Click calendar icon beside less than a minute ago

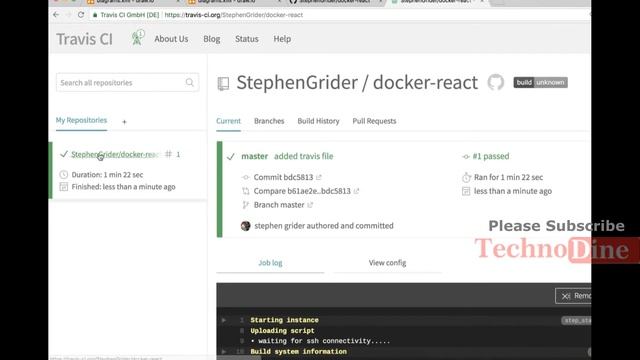tap(466, 191)
